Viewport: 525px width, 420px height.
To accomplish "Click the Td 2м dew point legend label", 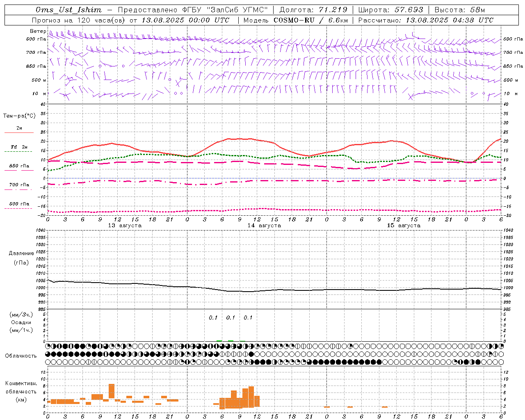I will (x=19, y=147).
